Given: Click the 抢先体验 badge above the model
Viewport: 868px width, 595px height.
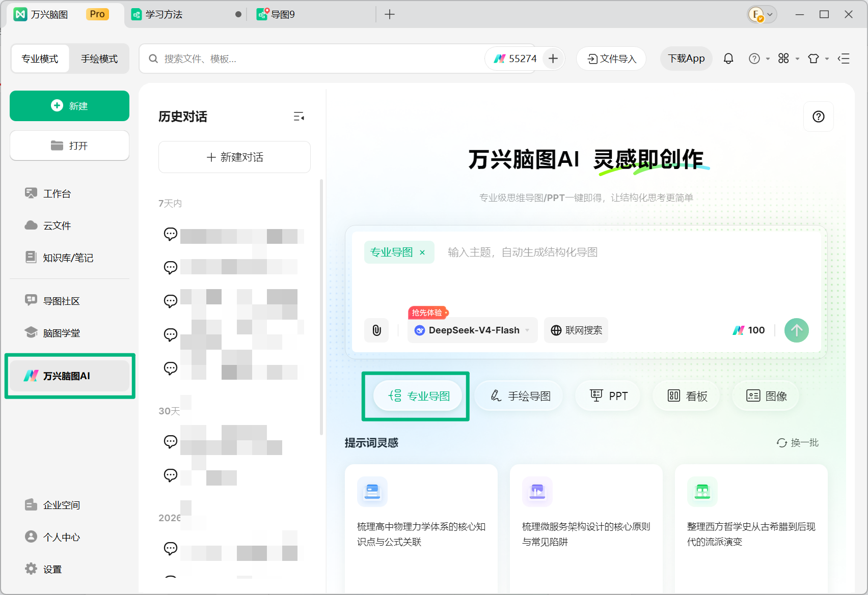Looking at the screenshot, I should pyautogui.click(x=428, y=313).
